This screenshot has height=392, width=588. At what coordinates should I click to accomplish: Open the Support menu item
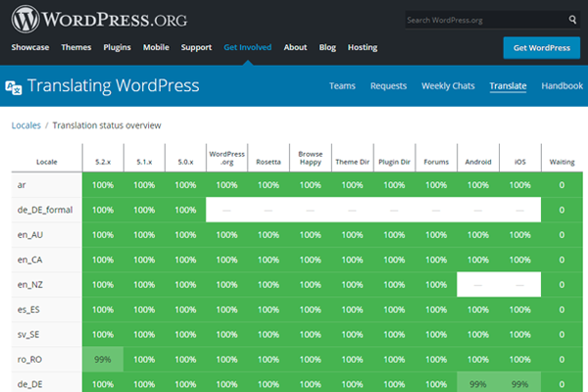197,47
